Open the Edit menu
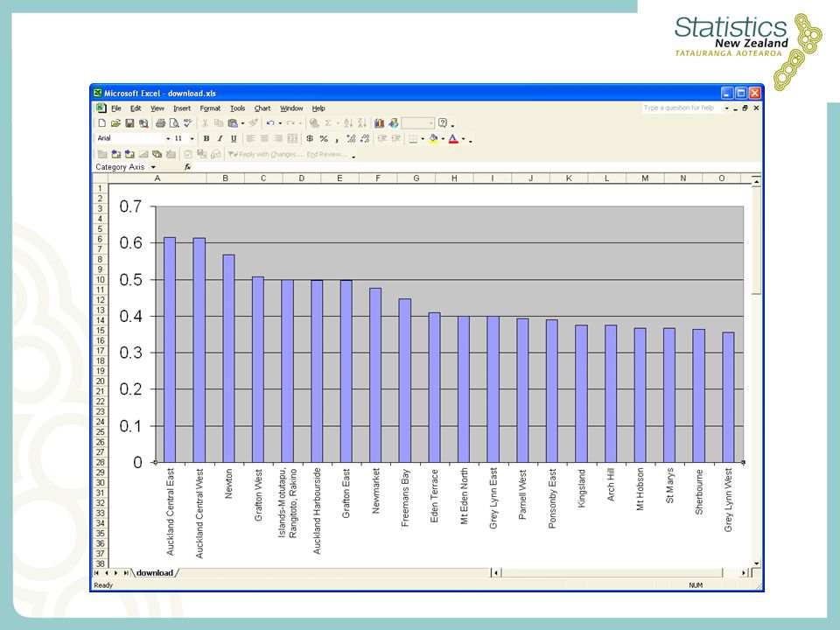The image size is (840, 630). pyautogui.click(x=136, y=108)
